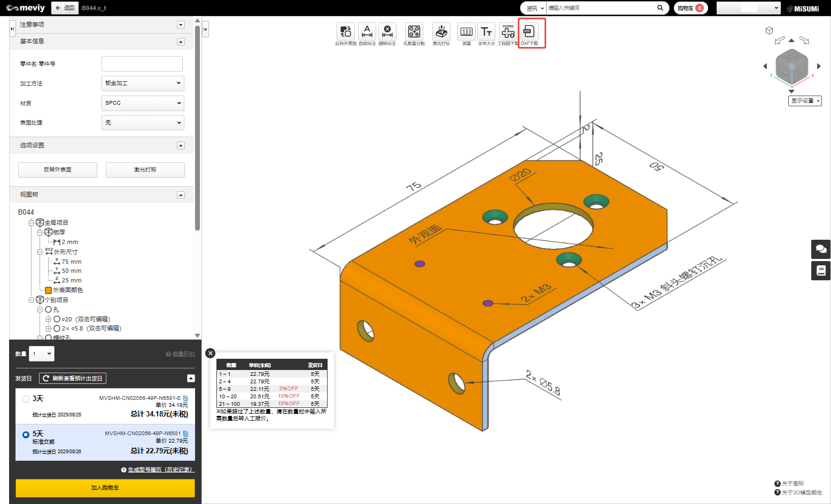Click the 激光打标 button in options panel
This screenshot has width=831, height=504.
(x=145, y=170)
